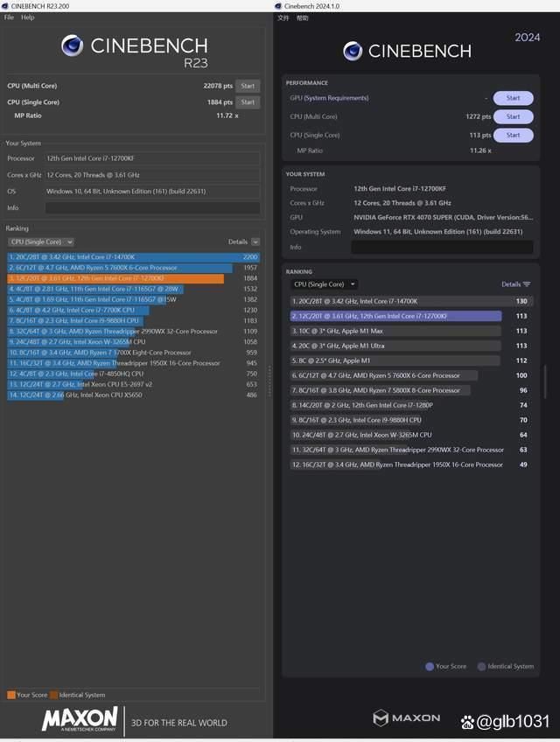
Task: Select R23 ranking row Core i7-14700K
Action: (134, 257)
